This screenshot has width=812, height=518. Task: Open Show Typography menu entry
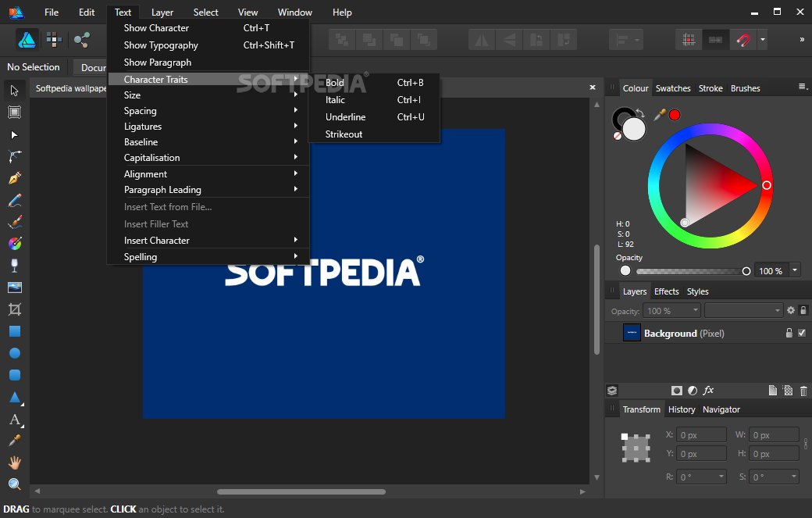[x=208, y=45]
